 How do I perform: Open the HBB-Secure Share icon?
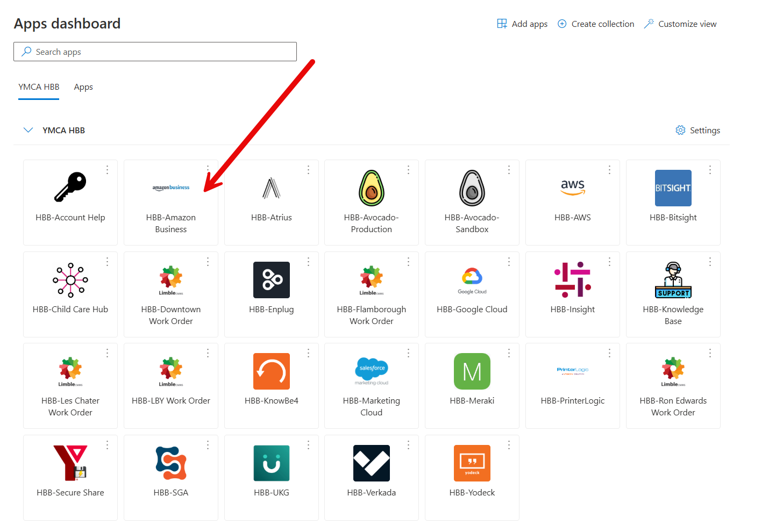coord(70,463)
